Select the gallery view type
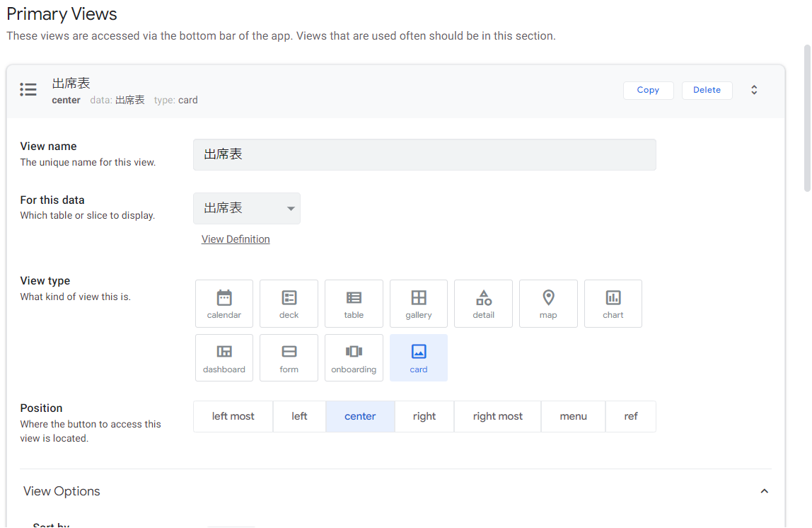This screenshot has height=528, width=812. tap(419, 304)
